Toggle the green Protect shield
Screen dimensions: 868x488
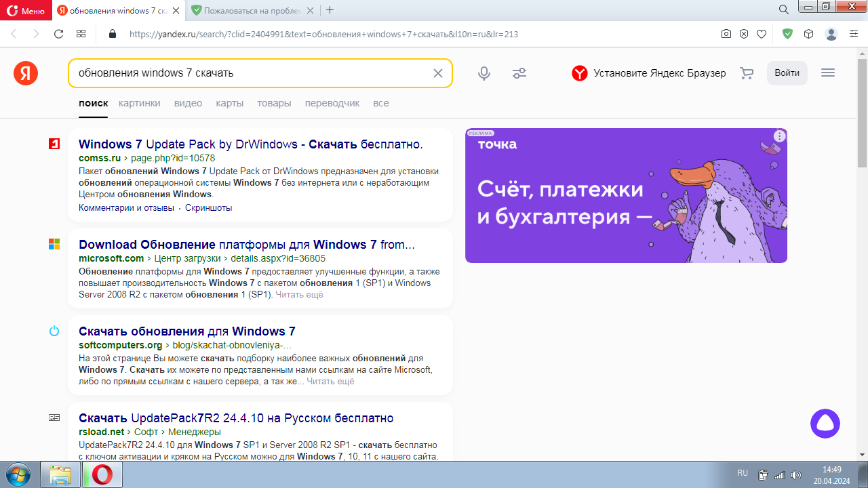coord(787,33)
